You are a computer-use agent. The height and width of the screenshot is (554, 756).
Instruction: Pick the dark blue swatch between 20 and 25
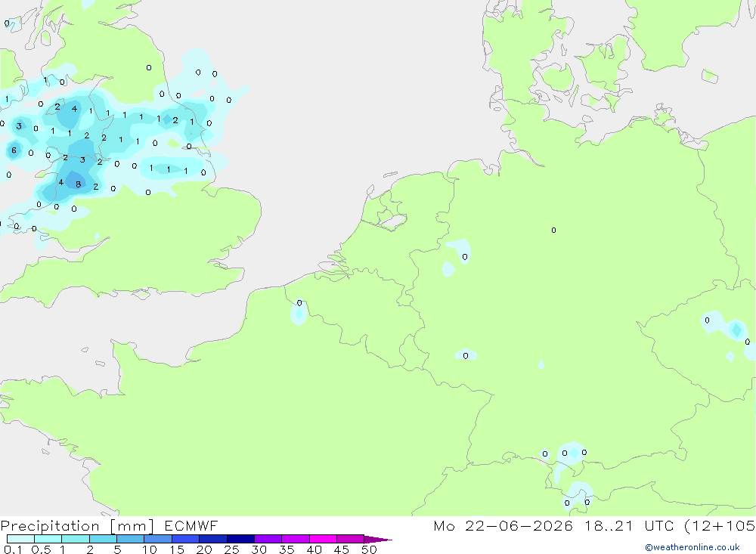coord(213,539)
